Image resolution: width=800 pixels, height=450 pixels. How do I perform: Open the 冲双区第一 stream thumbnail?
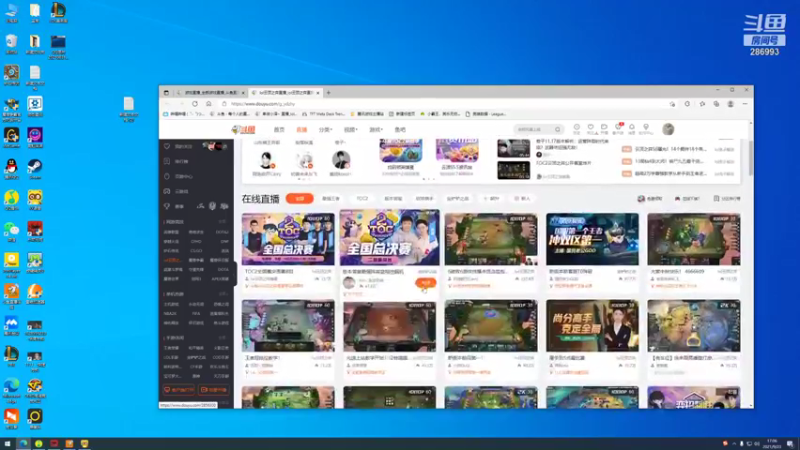pyautogui.click(x=592, y=239)
